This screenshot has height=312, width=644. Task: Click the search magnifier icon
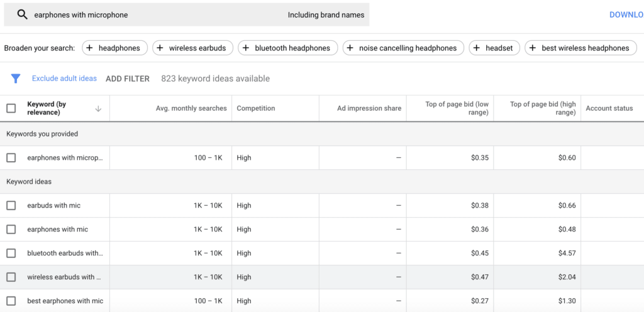(x=23, y=15)
